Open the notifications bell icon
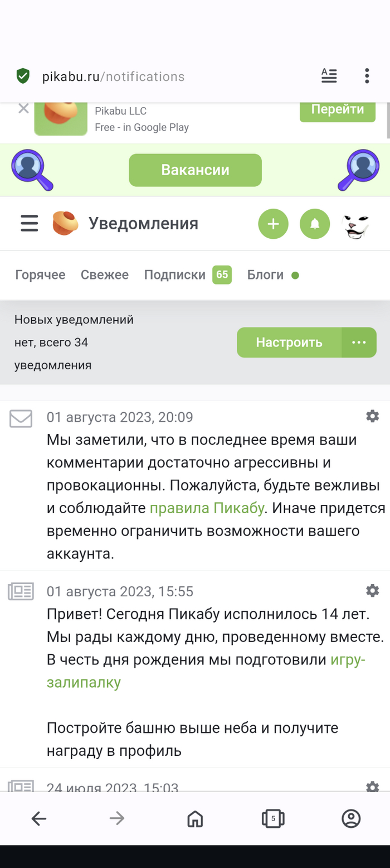The image size is (390, 868). [x=315, y=224]
